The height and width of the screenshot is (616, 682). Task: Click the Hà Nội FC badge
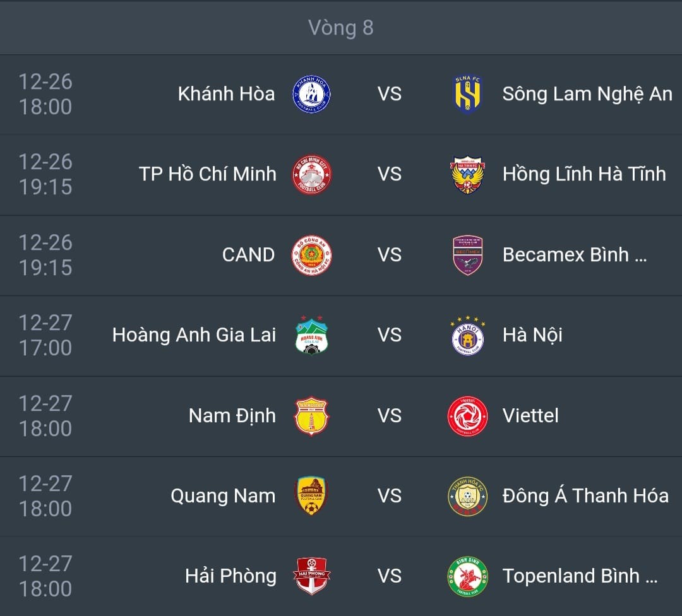point(468,335)
